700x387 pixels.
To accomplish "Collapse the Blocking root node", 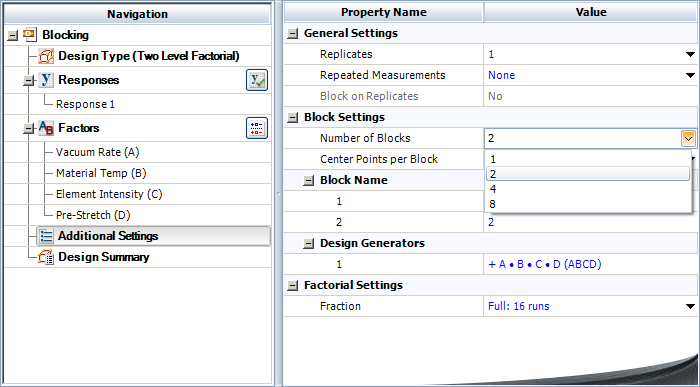I will 12,35.
